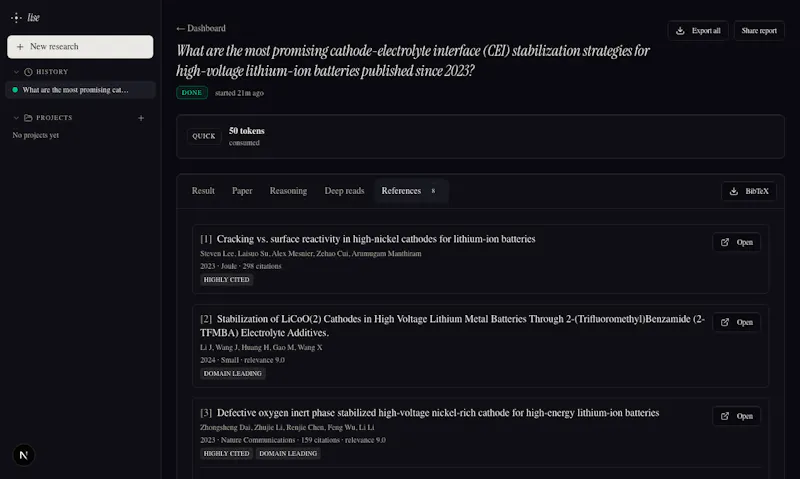Select the References tab
This screenshot has height=479, width=800.
pyautogui.click(x=411, y=191)
